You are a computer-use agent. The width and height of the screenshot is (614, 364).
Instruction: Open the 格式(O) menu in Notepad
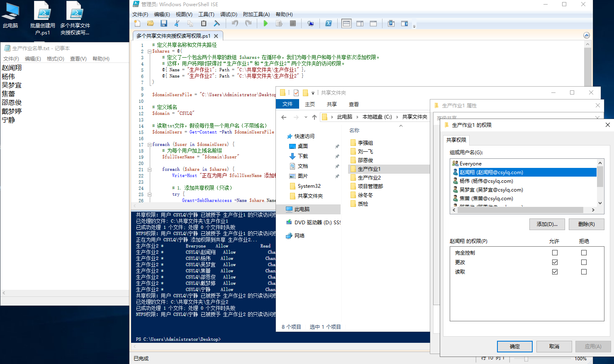[x=56, y=59]
